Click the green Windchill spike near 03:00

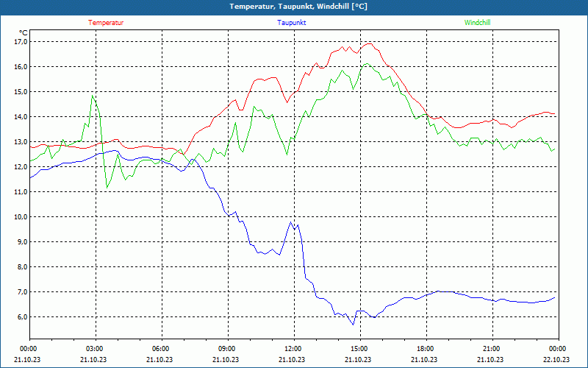coord(93,96)
